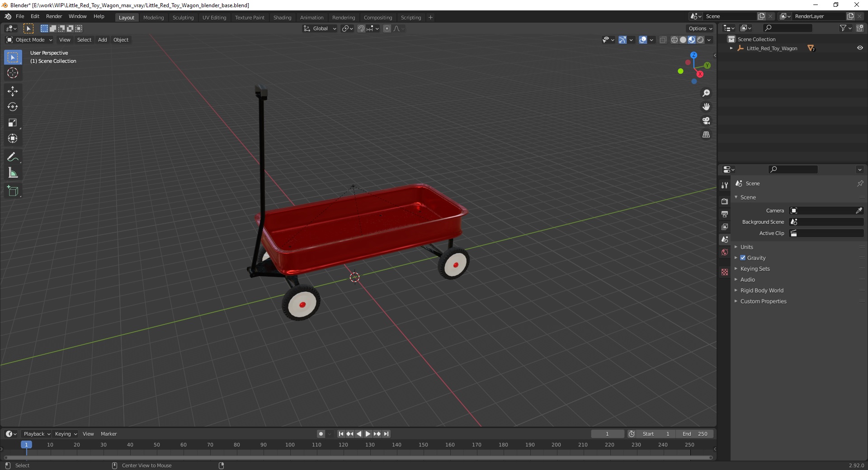Click the Keying button in timeline
Viewport: 868px width, 470px height.
coord(66,434)
